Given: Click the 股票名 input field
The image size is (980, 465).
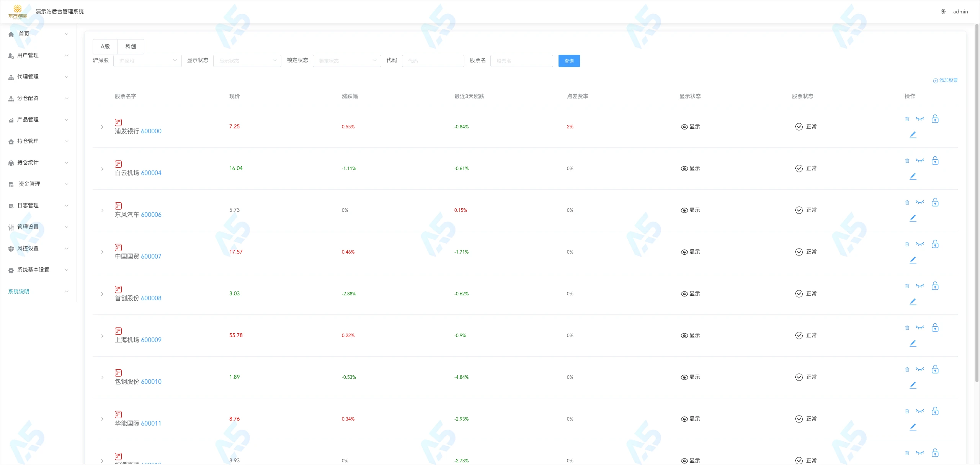Looking at the screenshot, I should (521, 61).
